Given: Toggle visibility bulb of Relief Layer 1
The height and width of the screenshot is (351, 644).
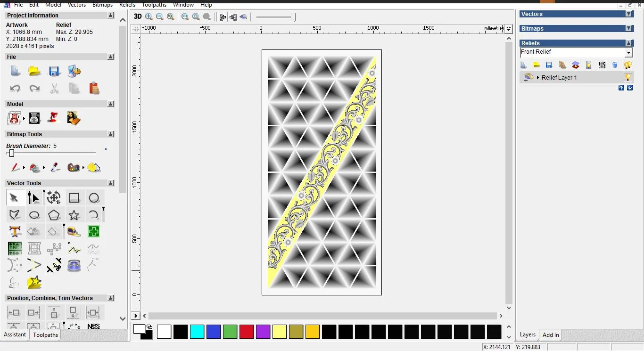Looking at the screenshot, I should click(627, 77).
